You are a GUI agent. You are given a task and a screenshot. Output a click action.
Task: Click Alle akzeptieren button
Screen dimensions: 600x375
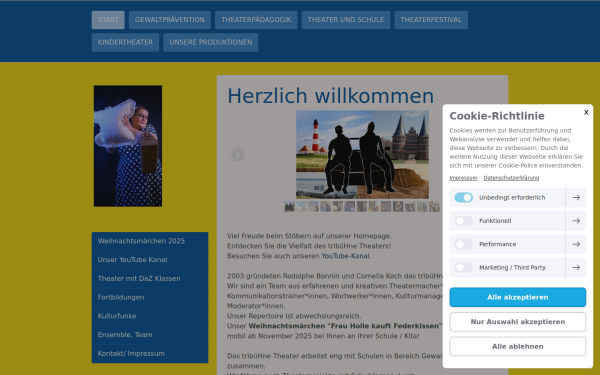coord(517,297)
